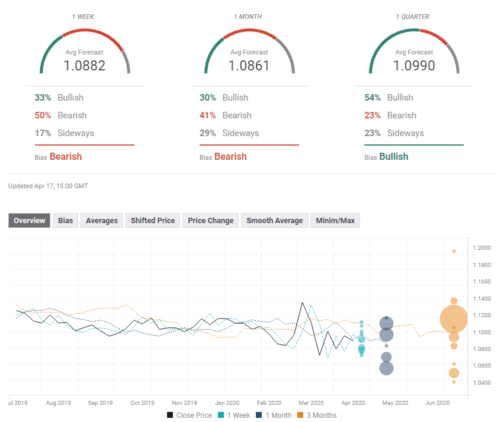Click the largest orange forecast bubble
The height and width of the screenshot is (422, 504).
(x=454, y=319)
